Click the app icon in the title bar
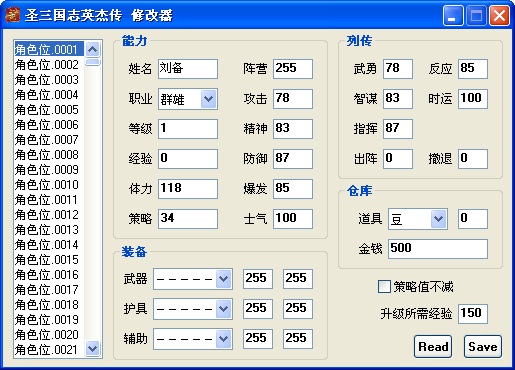515x370 pixels. (x=12, y=15)
